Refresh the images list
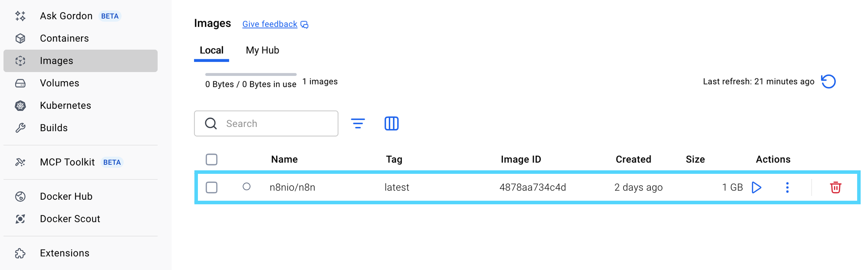Viewport: 868px width, 270px height. pos(828,81)
